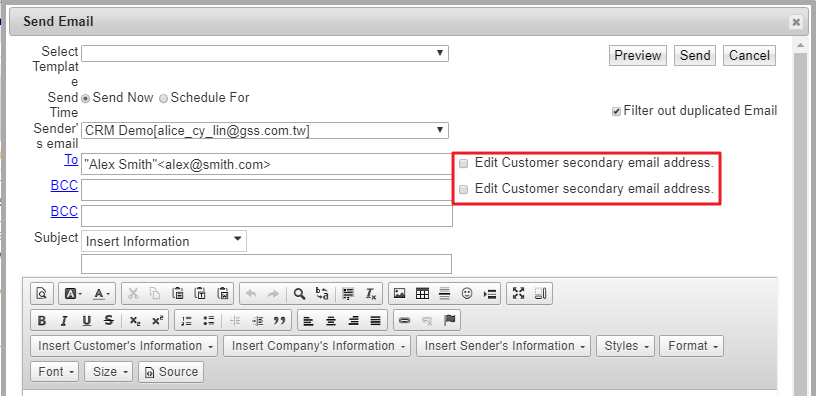This screenshot has height=396, width=816.
Task: Toggle the Show Blocks icon
Action: [x=541, y=294]
